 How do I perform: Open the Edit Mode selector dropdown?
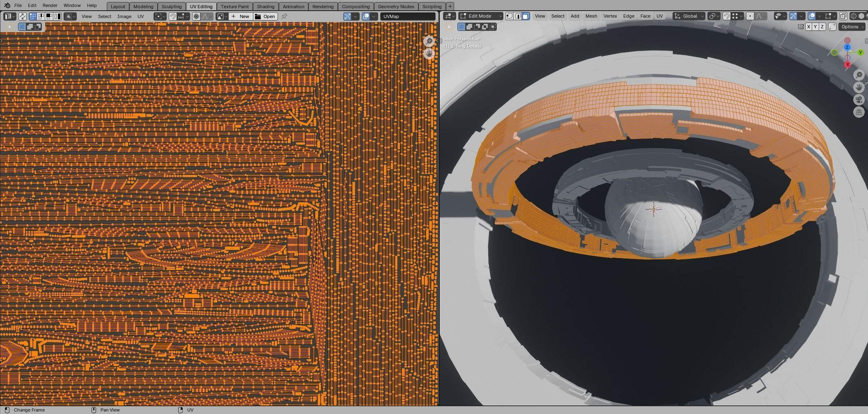pos(480,16)
